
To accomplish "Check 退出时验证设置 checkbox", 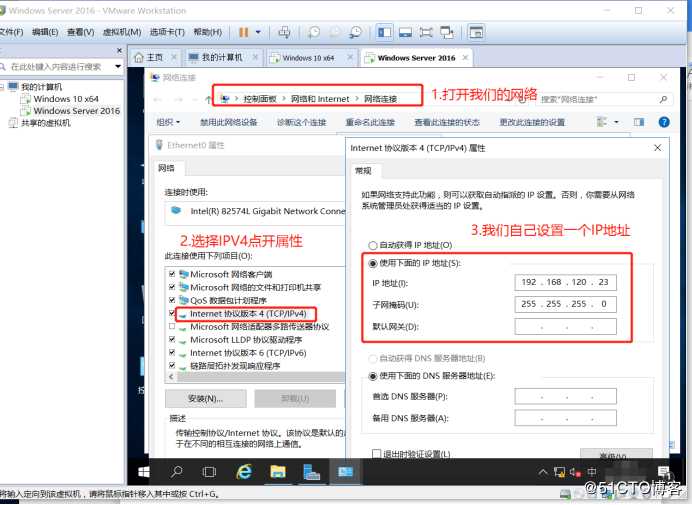I will coord(376,454).
